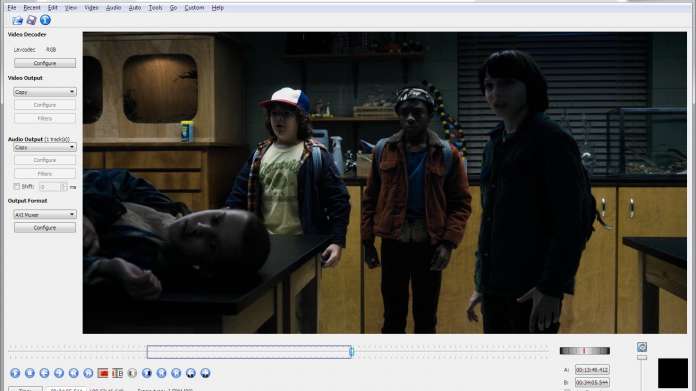The height and width of the screenshot is (391, 696).
Task: Click the timeline position handle
Action: click(x=351, y=352)
